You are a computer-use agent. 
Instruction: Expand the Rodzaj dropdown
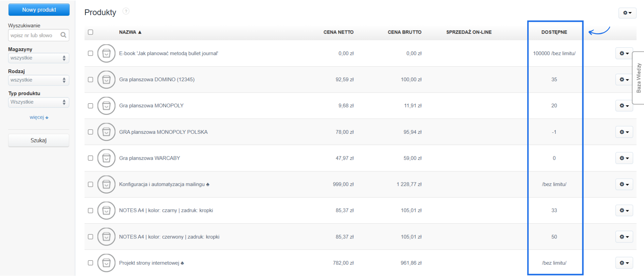coord(38,80)
